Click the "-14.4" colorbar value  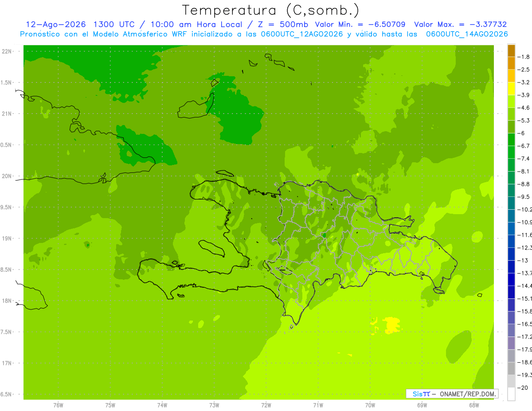(525, 286)
